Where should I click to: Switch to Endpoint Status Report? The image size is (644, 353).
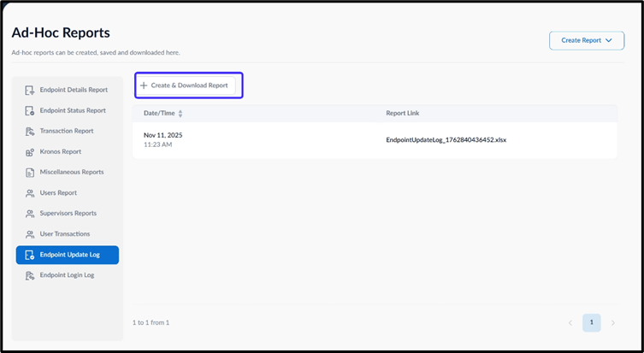click(68, 110)
